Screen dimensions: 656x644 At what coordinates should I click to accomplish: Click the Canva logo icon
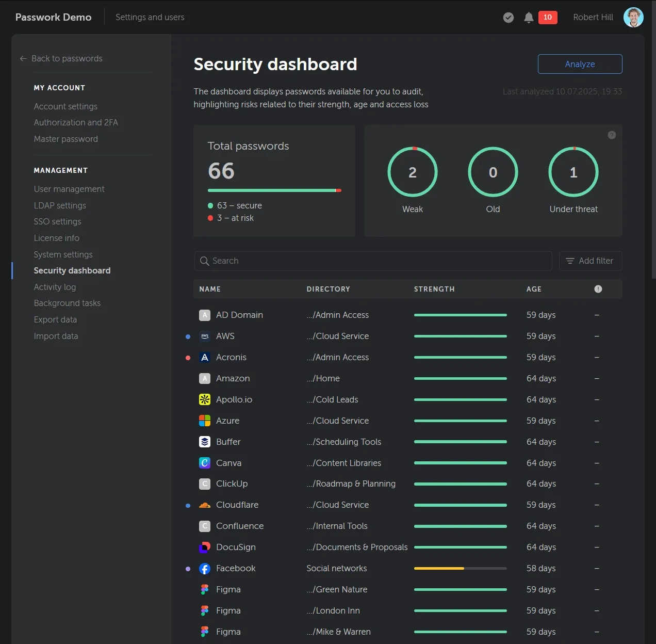click(205, 463)
